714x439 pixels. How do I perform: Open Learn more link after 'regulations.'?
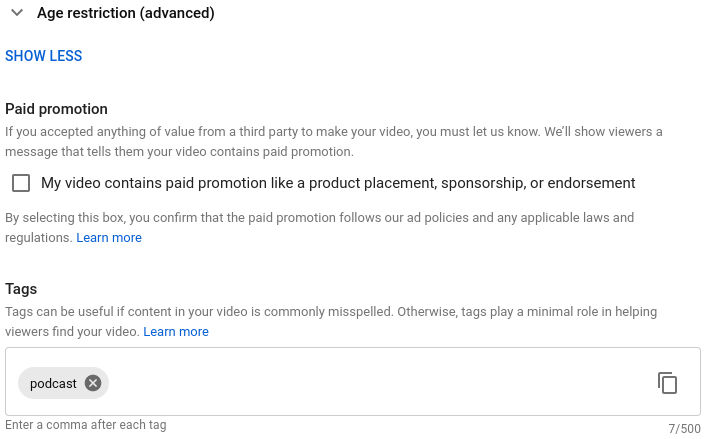(x=109, y=238)
